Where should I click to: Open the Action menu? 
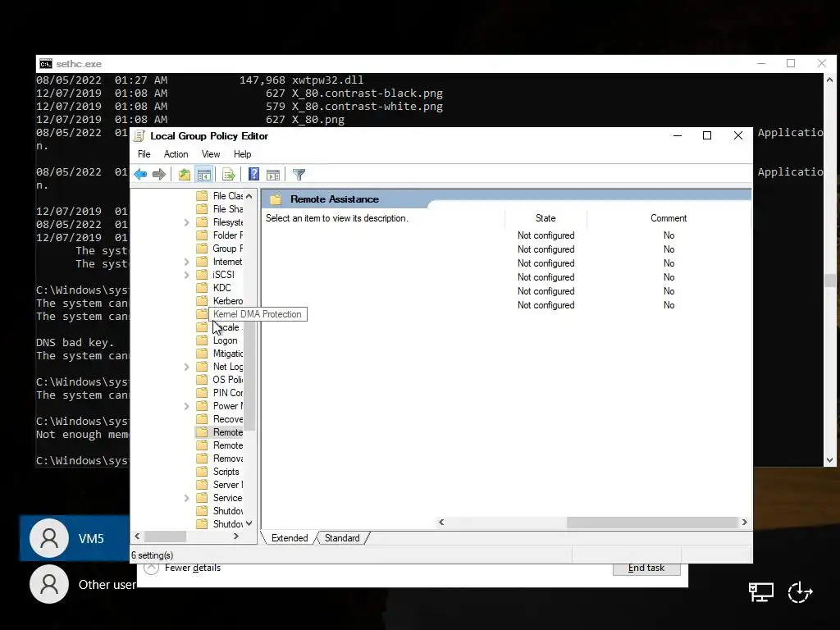[x=176, y=154]
